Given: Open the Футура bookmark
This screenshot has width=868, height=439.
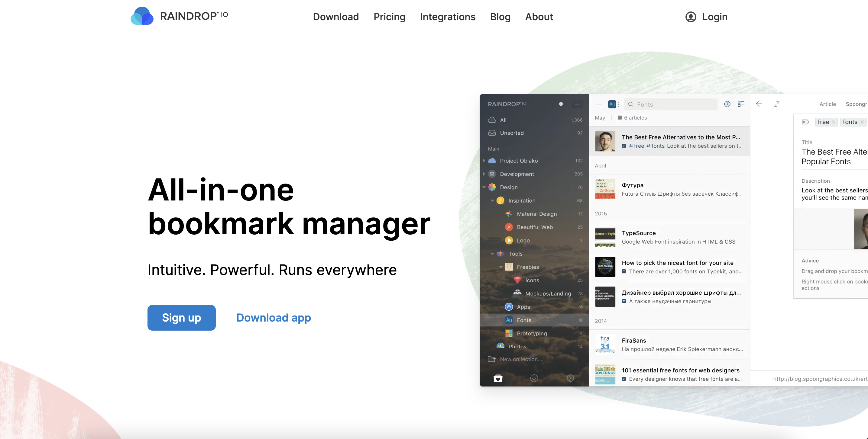Looking at the screenshot, I should click(669, 189).
